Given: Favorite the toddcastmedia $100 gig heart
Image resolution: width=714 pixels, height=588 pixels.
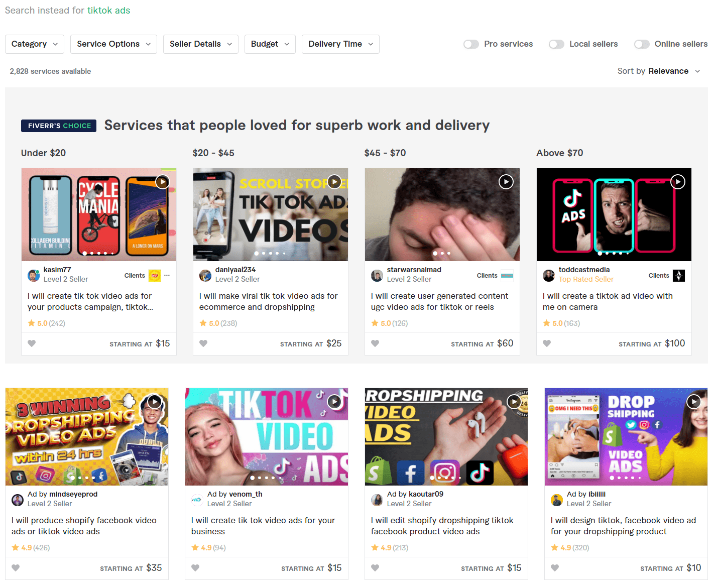Looking at the screenshot, I should click(547, 343).
